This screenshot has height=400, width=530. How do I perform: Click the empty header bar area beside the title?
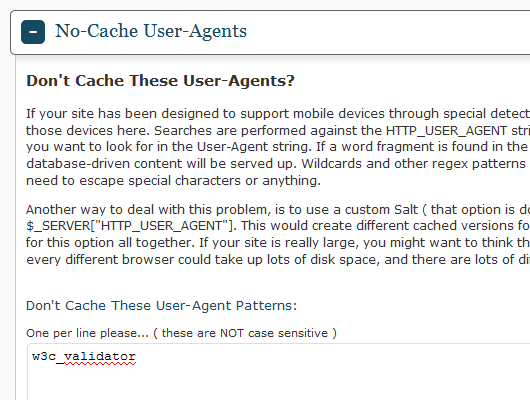[389, 32]
